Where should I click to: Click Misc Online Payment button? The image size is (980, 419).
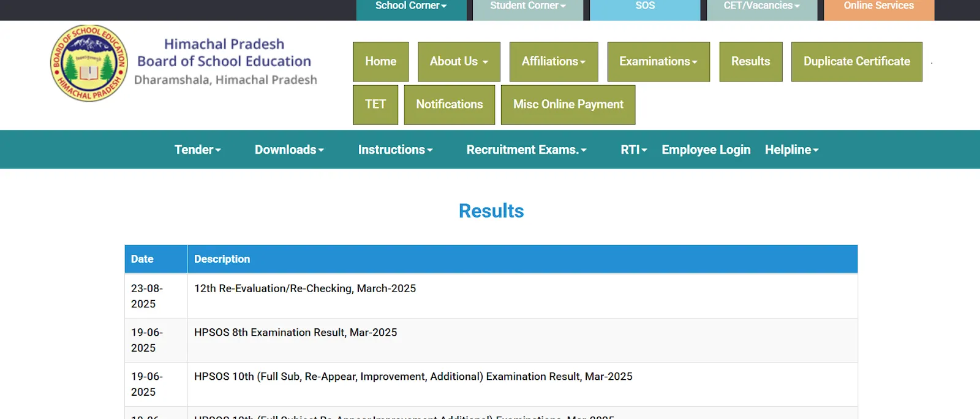click(568, 105)
